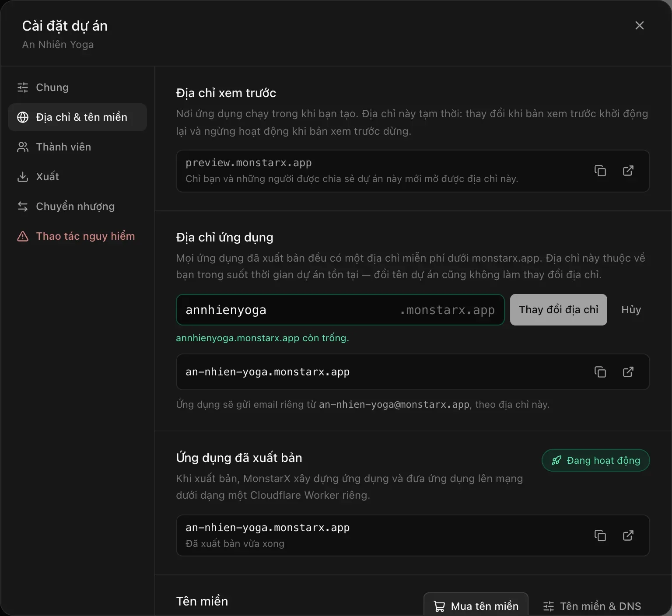Viewport: 672px width, 616px height.
Task: Click the Đã xuất bản vừa xong status text
Action: [x=235, y=543]
